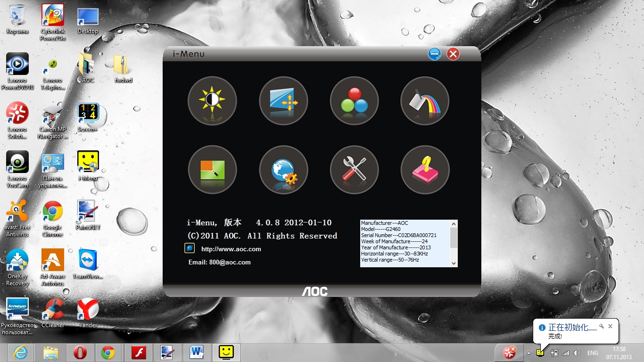This screenshot has height=362, width=644.
Task: Select the Lenovo YouCam desktop icon
Action: pos(17,170)
